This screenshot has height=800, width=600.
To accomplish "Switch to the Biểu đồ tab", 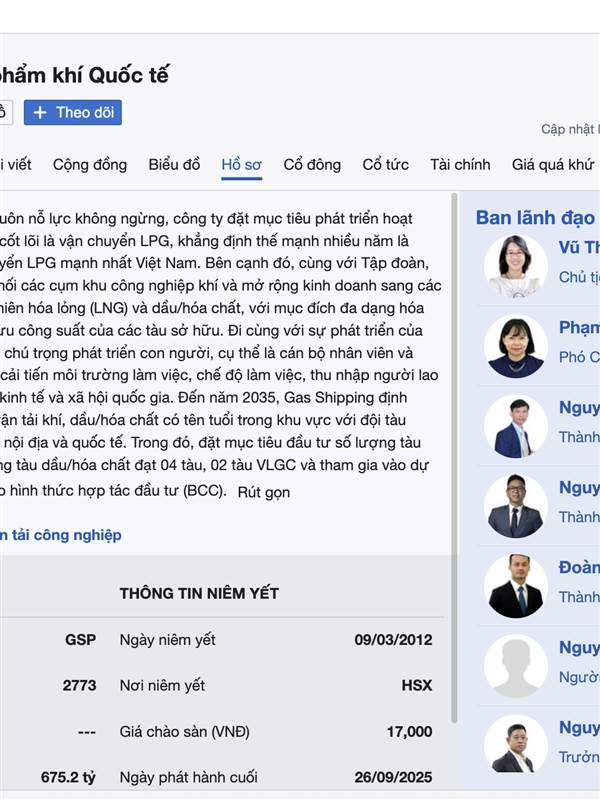I will click(174, 165).
